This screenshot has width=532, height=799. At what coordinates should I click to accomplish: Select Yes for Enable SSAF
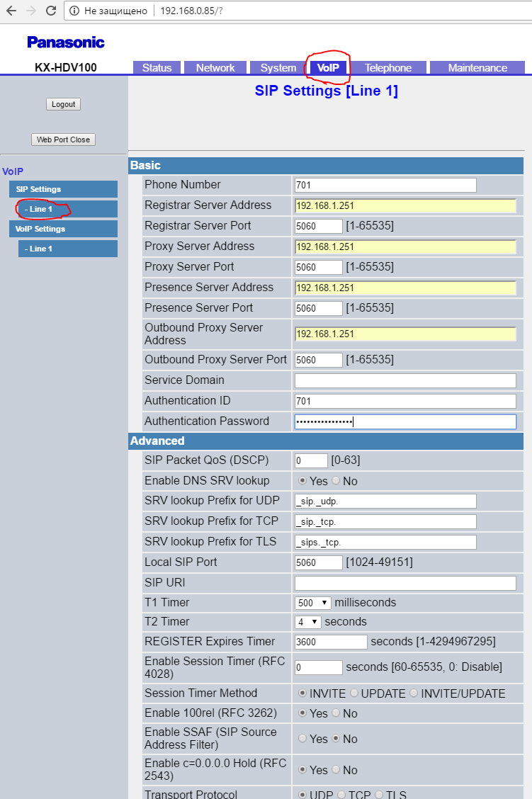[x=302, y=739]
